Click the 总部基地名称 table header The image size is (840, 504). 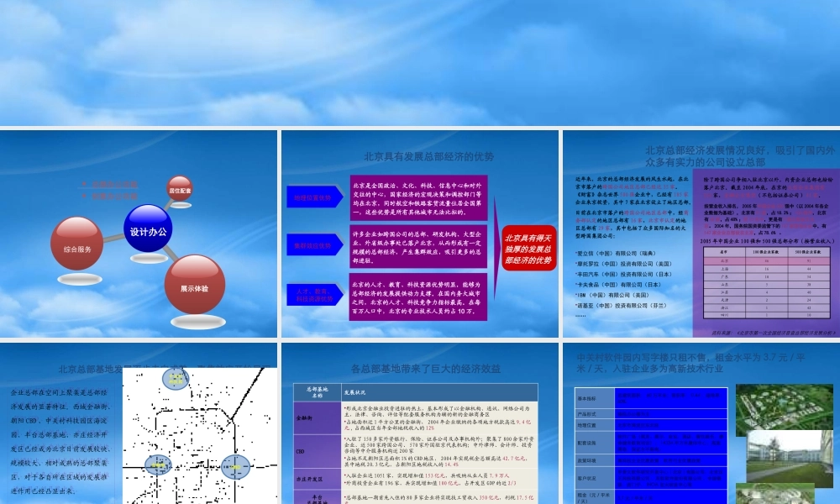(318, 392)
